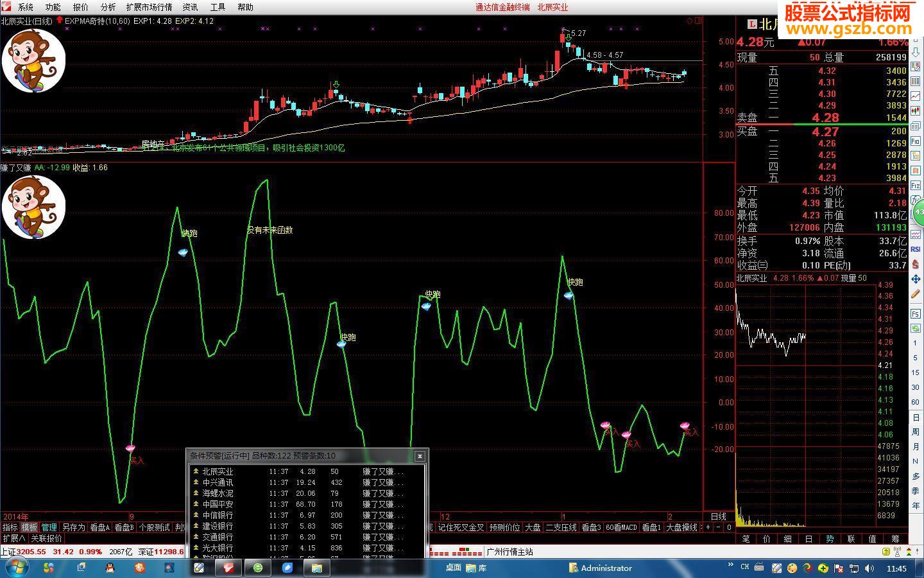Select 建设银行 row in alert list
The width and height of the screenshot is (924, 578).
[307, 526]
